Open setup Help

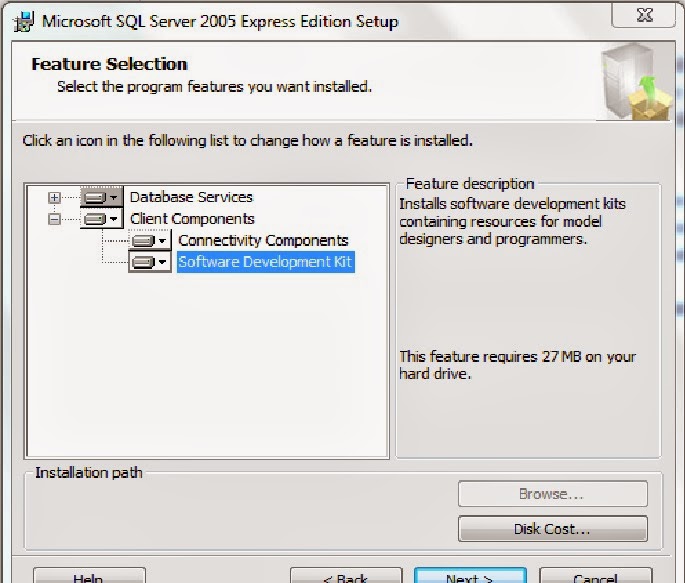tap(89, 576)
